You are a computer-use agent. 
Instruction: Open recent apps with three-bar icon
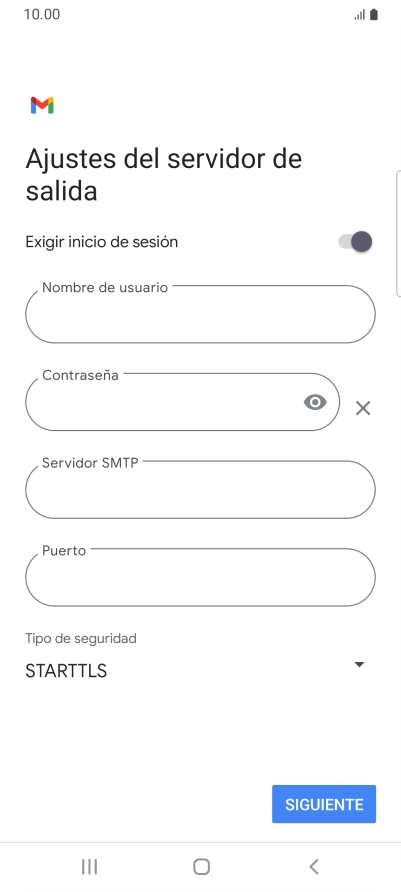89,866
